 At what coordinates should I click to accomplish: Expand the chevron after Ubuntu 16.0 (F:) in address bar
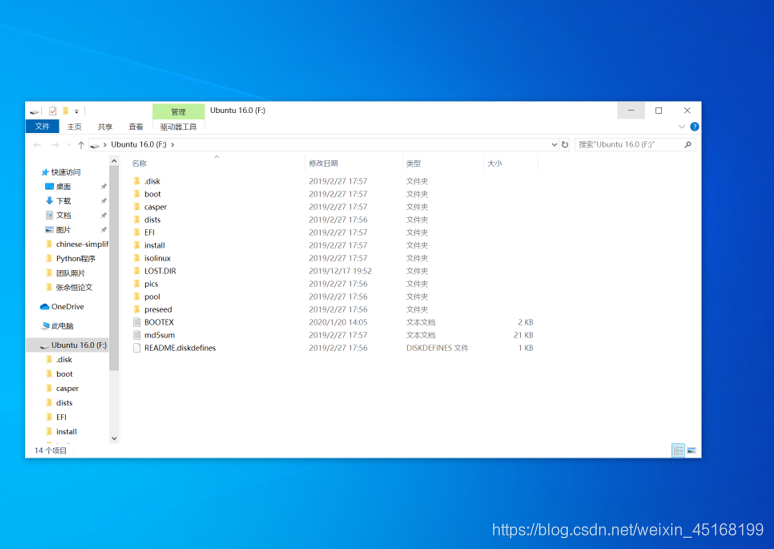coord(173,145)
